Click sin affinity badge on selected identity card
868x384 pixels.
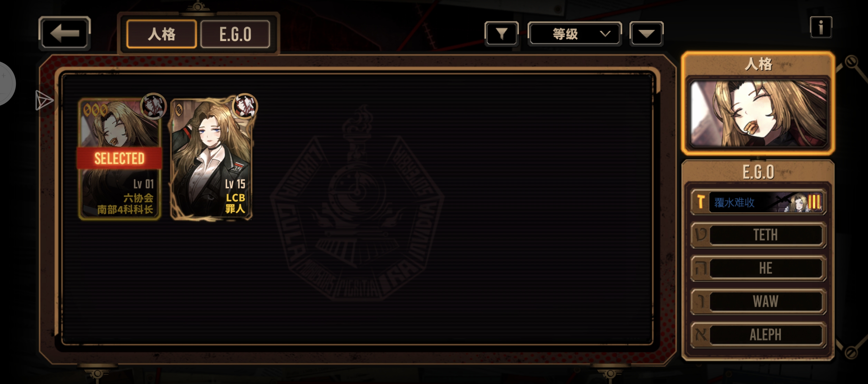[x=154, y=106]
